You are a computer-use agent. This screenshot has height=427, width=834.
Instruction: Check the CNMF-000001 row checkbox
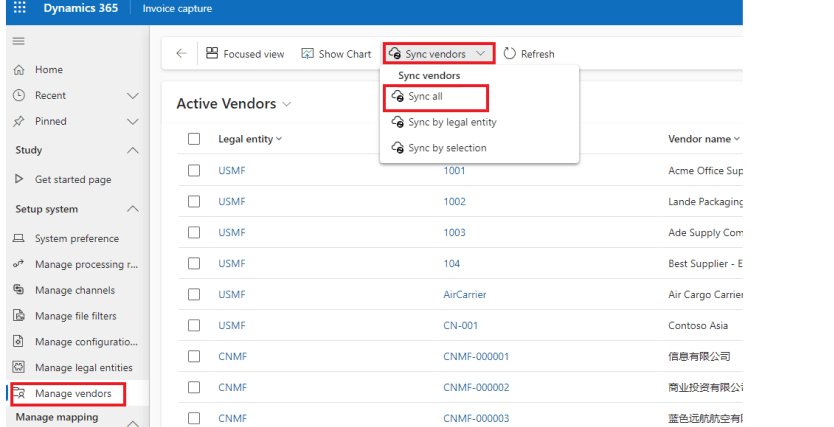(194, 356)
